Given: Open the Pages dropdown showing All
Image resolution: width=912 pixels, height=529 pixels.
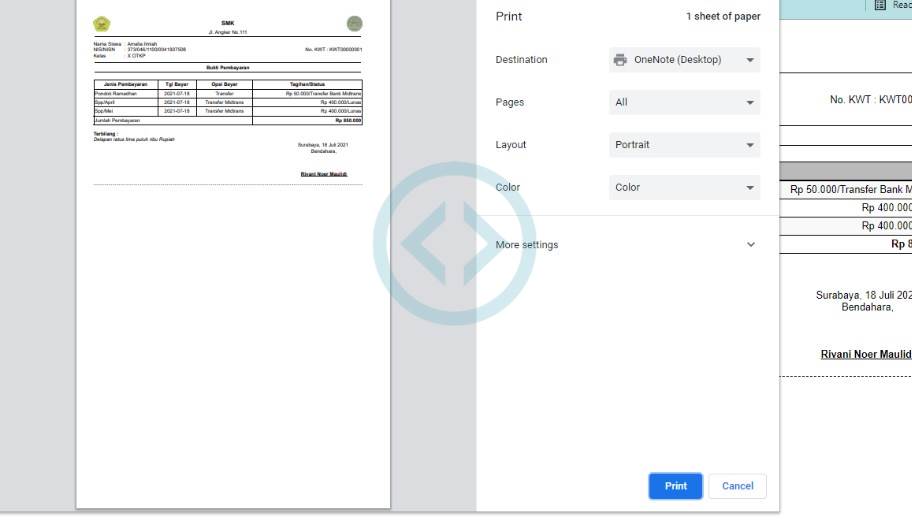Looking at the screenshot, I should pyautogui.click(x=684, y=102).
